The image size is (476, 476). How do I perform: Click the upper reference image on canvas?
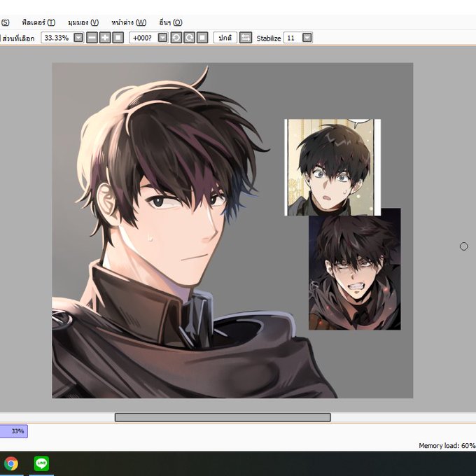[x=332, y=167]
